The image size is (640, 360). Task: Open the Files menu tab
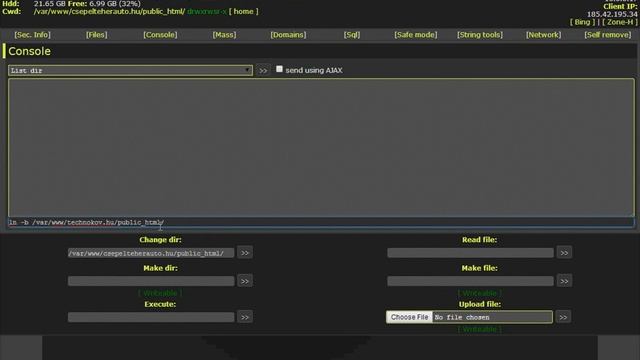pos(96,35)
